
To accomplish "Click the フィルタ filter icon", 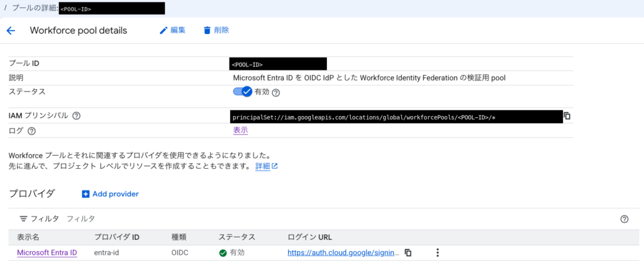I will click(23, 219).
